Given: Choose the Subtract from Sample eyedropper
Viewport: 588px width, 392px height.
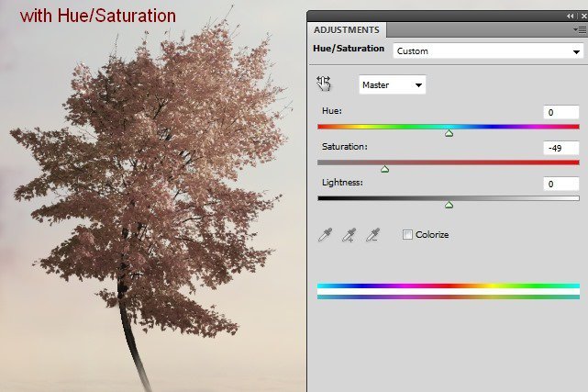Looking at the screenshot, I should point(372,235).
